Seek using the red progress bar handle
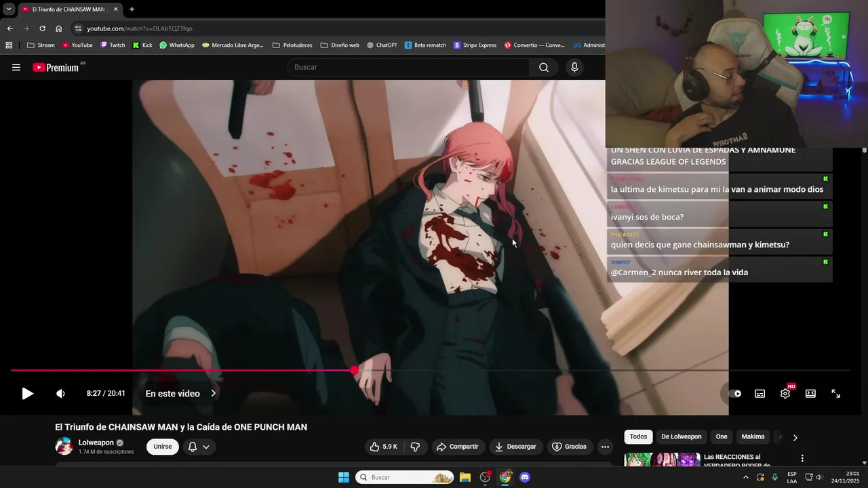This screenshot has width=868, height=488. click(355, 370)
